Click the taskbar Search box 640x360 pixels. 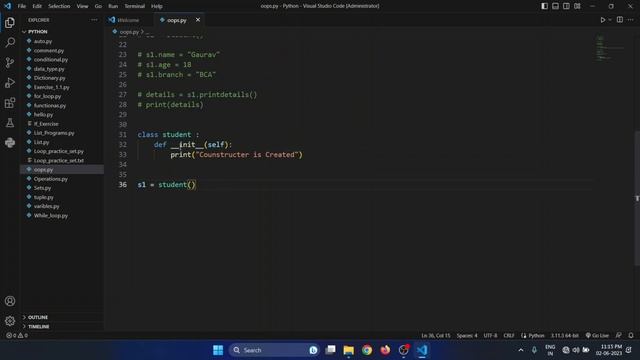[274, 350]
